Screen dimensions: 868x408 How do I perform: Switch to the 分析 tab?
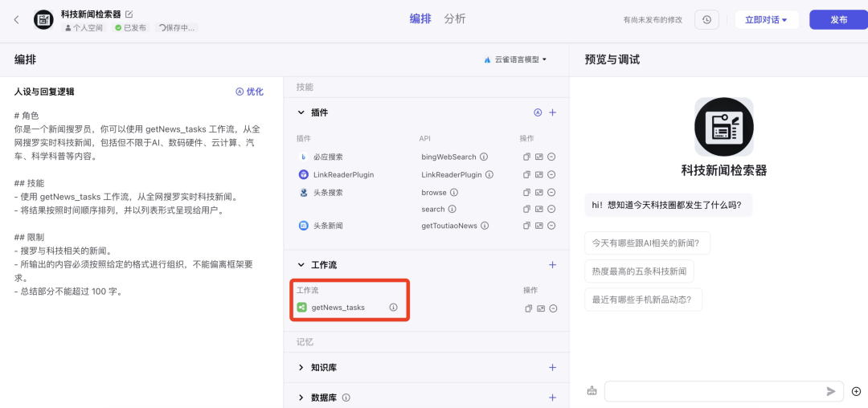click(x=455, y=18)
